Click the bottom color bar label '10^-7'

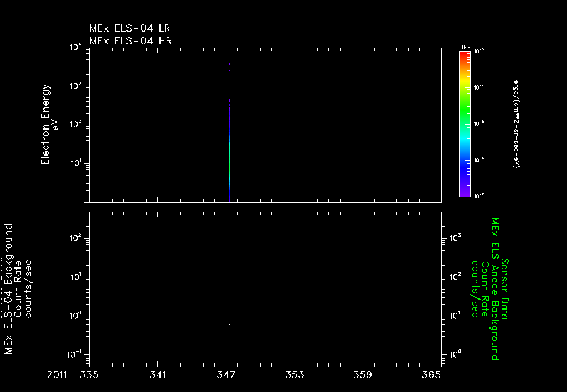click(479, 196)
